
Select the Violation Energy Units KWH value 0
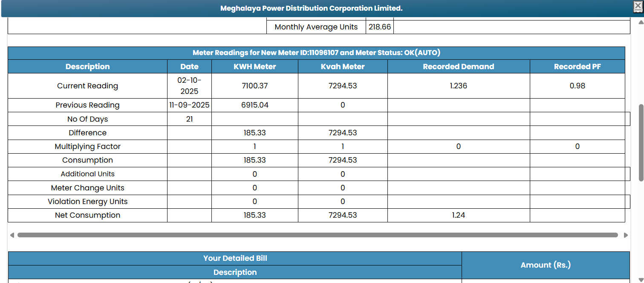(255, 201)
